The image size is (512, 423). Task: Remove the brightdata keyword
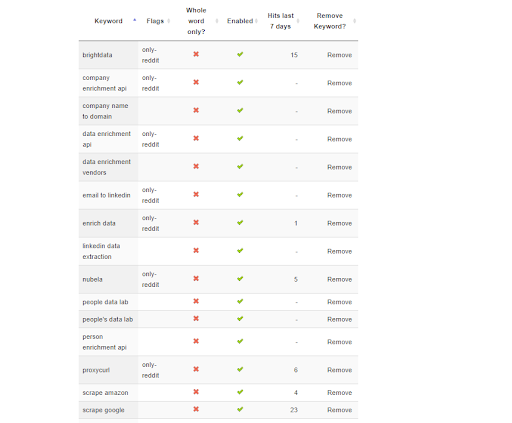pos(339,55)
